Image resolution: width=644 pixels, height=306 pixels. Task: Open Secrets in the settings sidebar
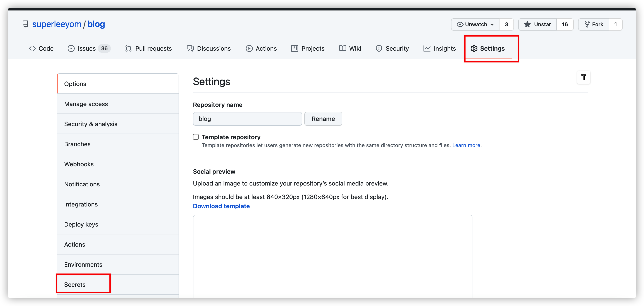75,284
